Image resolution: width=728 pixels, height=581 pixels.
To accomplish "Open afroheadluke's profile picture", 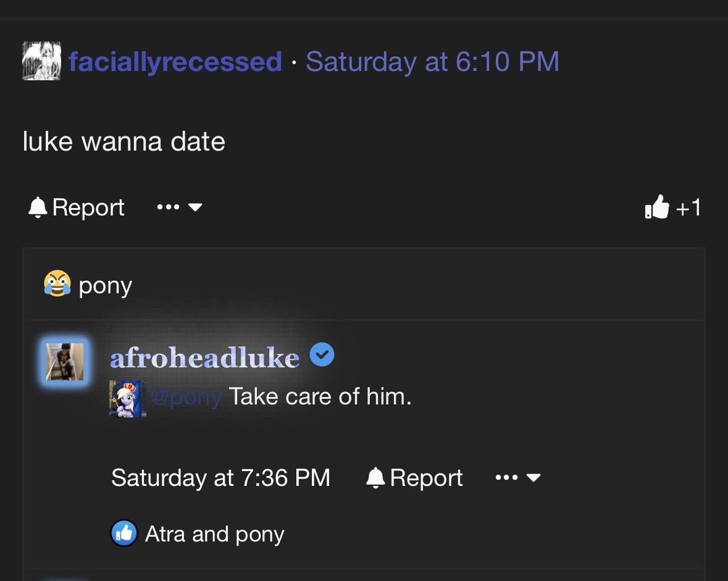I will (65, 361).
